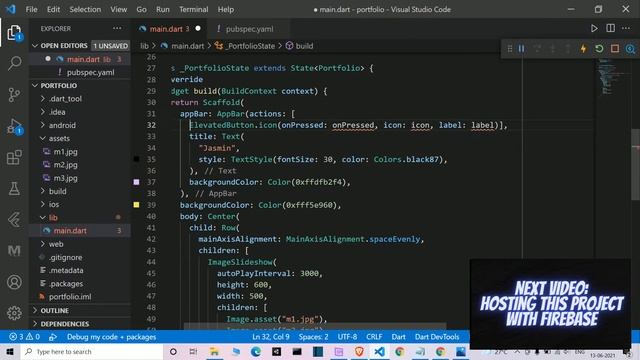Open the Extensions view
Image resolution: width=640 pixels, height=360 pixels.
tap(14, 158)
